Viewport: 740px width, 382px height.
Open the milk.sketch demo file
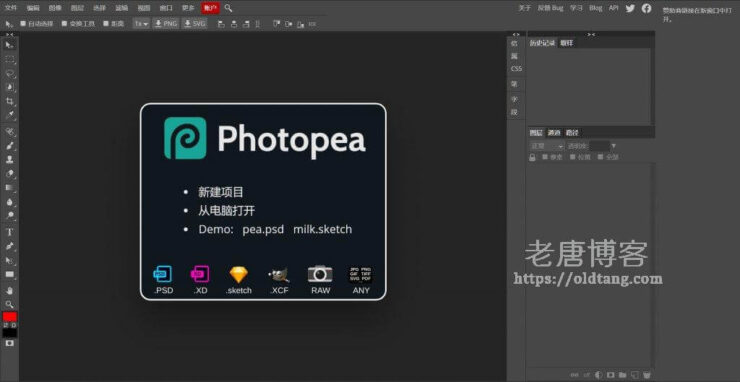(x=323, y=229)
